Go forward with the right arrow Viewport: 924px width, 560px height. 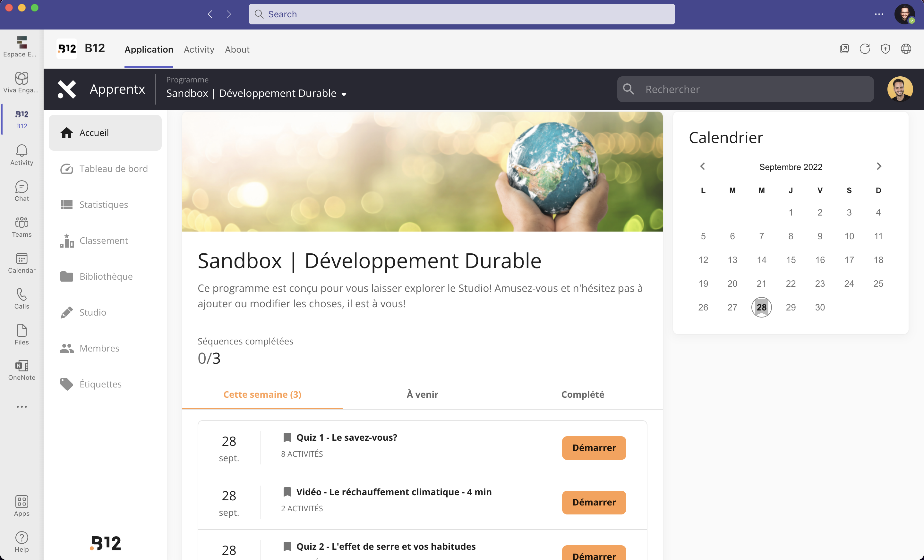click(x=229, y=14)
